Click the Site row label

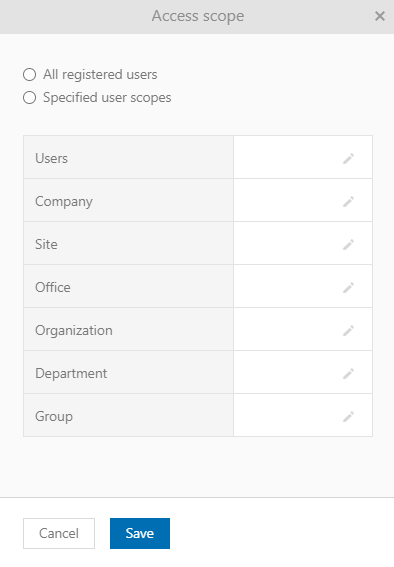coord(46,244)
